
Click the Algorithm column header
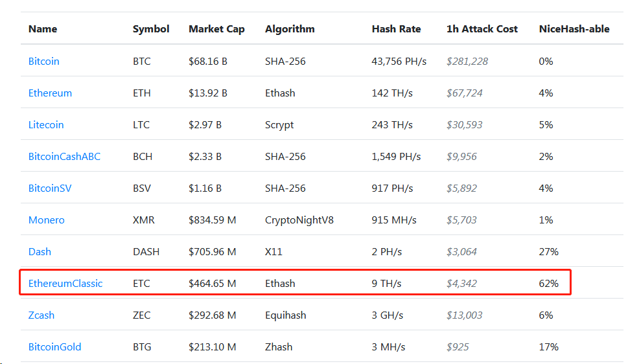pyautogui.click(x=290, y=29)
